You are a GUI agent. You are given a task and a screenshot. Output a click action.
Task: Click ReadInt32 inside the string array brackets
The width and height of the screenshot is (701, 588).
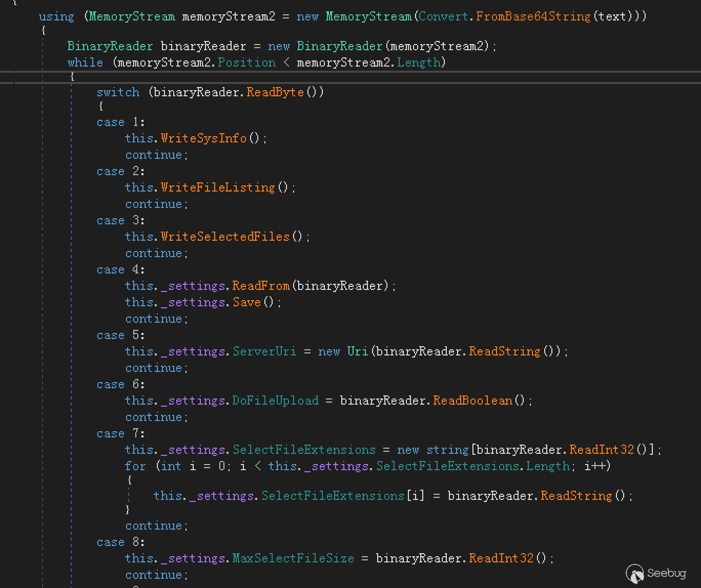click(x=602, y=450)
